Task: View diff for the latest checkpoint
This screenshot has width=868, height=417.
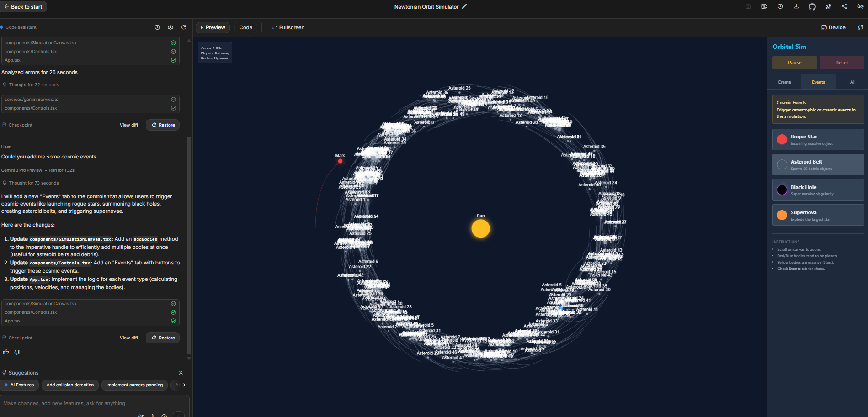Action: point(128,338)
